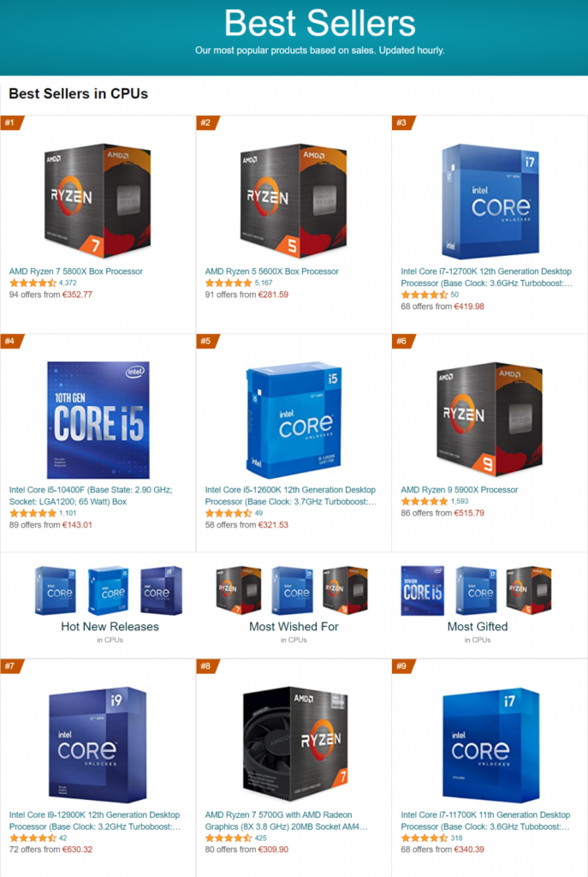Image resolution: width=588 pixels, height=877 pixels.
Task: Click the Intel Core i7-11700K title link
Action: pyautogui.click(x=485, y=820)
